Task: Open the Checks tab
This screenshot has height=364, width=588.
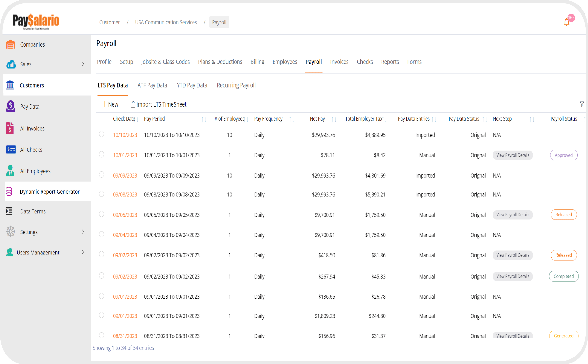Action: [365, 62]
